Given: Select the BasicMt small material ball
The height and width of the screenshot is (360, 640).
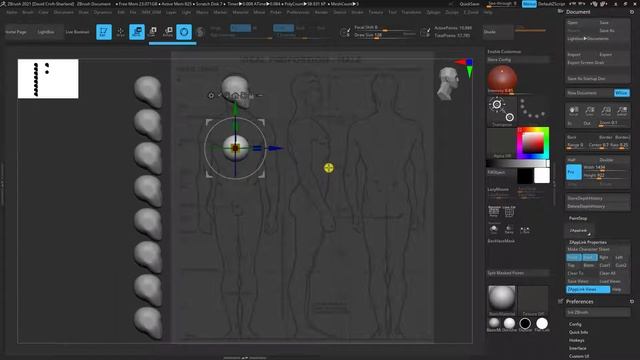Looking at the screenshot, I should click(494, 323).
